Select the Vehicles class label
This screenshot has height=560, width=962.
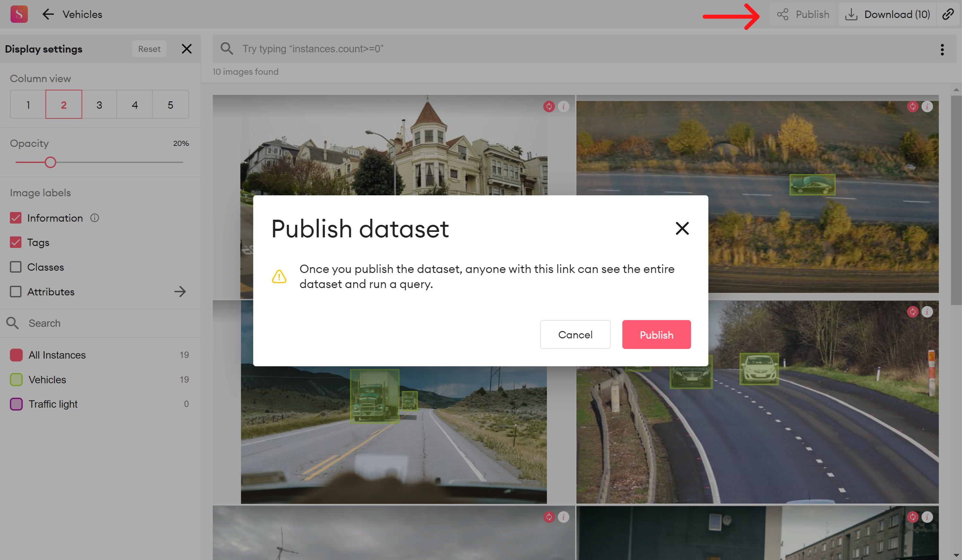click(x=47, y=379)
